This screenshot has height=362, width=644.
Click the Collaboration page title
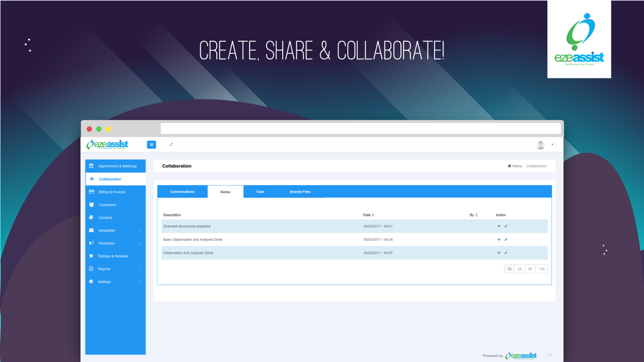[x=177, y=166]
